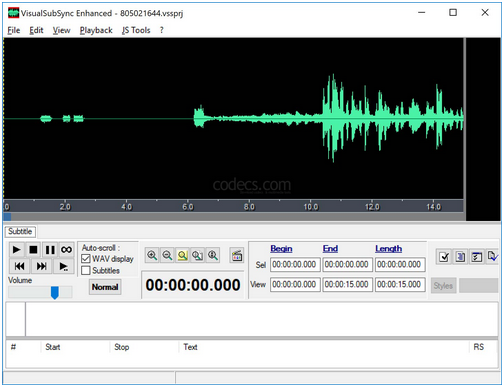Click the zoom-vertical magnifier icon
The width and height of the screenshot is (504, 387).
[213, 256]
